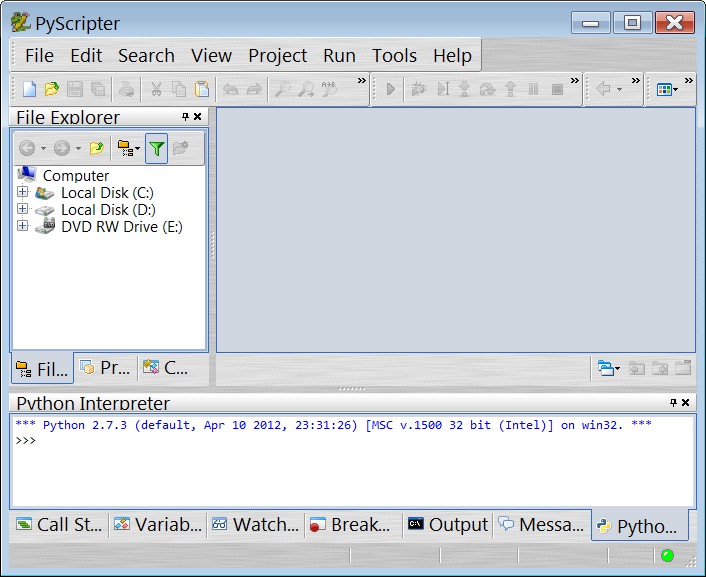Switch to the Variables tab
Viewport: 706px width, 577px height.
click(x=158, y=525)
